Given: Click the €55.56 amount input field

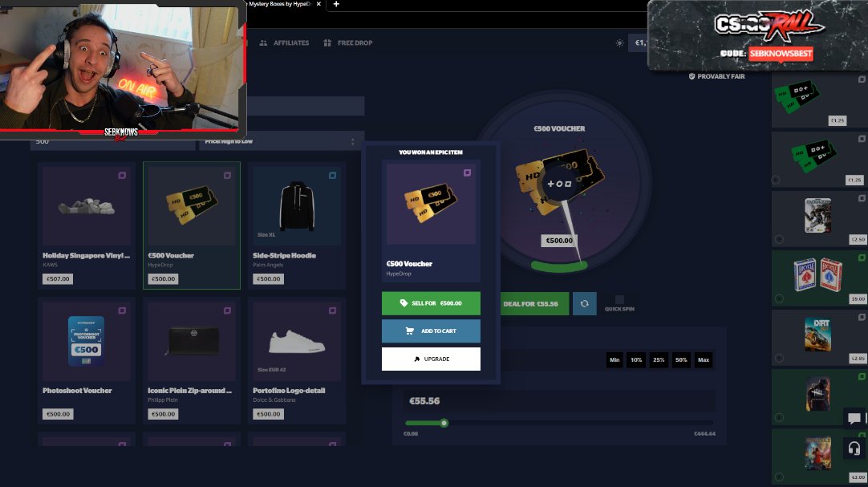Looking at the screenshot, I should pos(559,400).
